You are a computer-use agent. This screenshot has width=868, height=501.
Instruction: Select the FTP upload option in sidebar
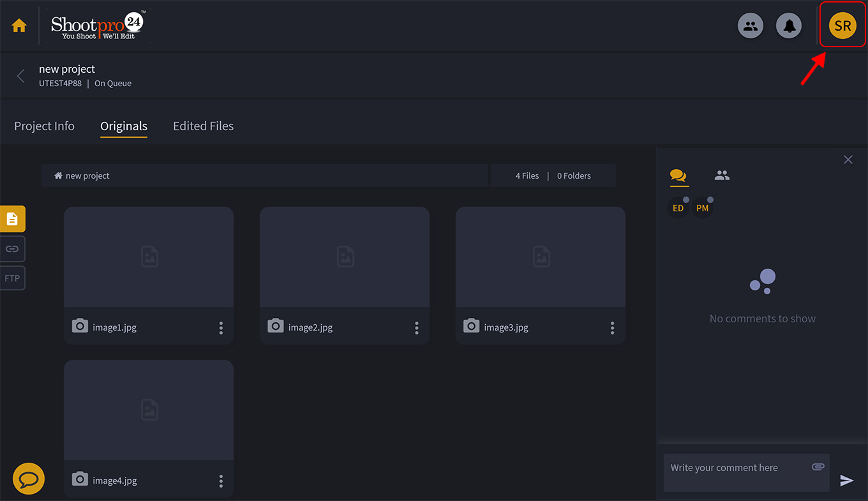click(x=13, y=278)
